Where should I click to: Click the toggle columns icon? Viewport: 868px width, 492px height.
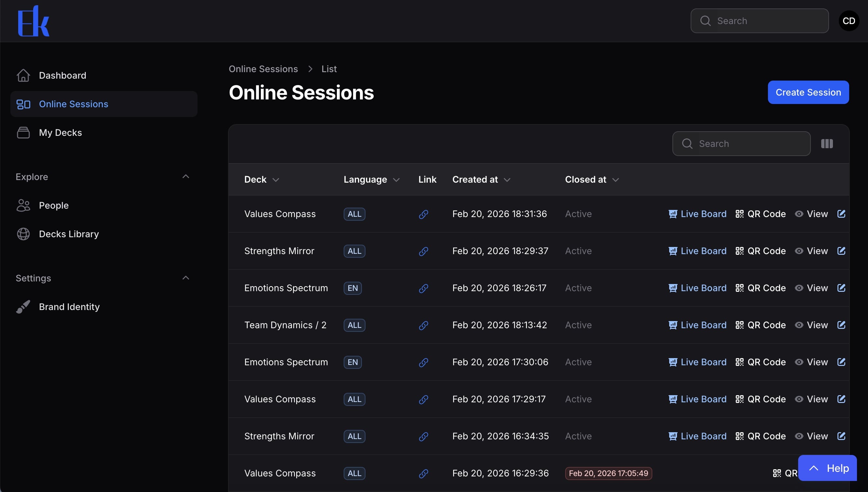[827, 144]
